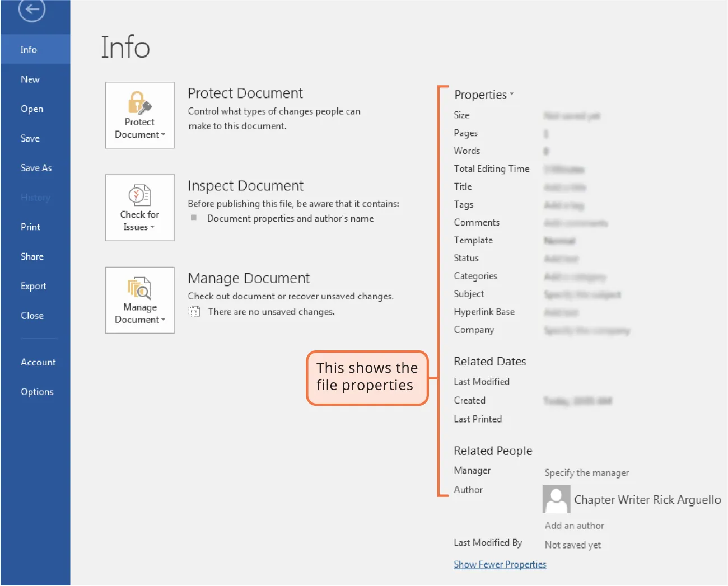The image size is (728, 586).
Task: Expand the Protect Document dropdown arrow
Action: [x=162, y=135]
